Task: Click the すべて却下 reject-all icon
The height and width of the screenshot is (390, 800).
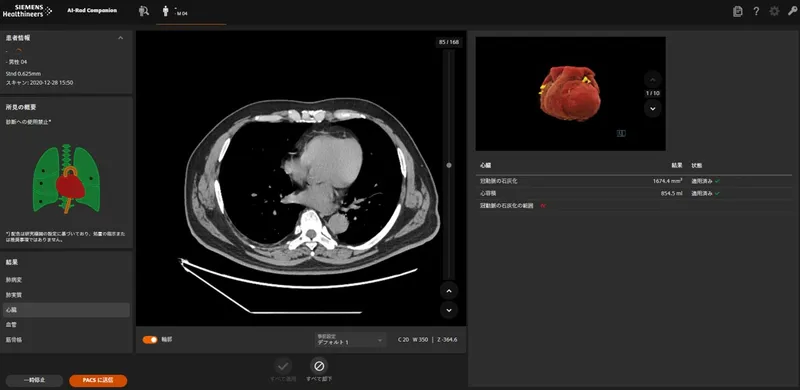Action: point(319,365)
